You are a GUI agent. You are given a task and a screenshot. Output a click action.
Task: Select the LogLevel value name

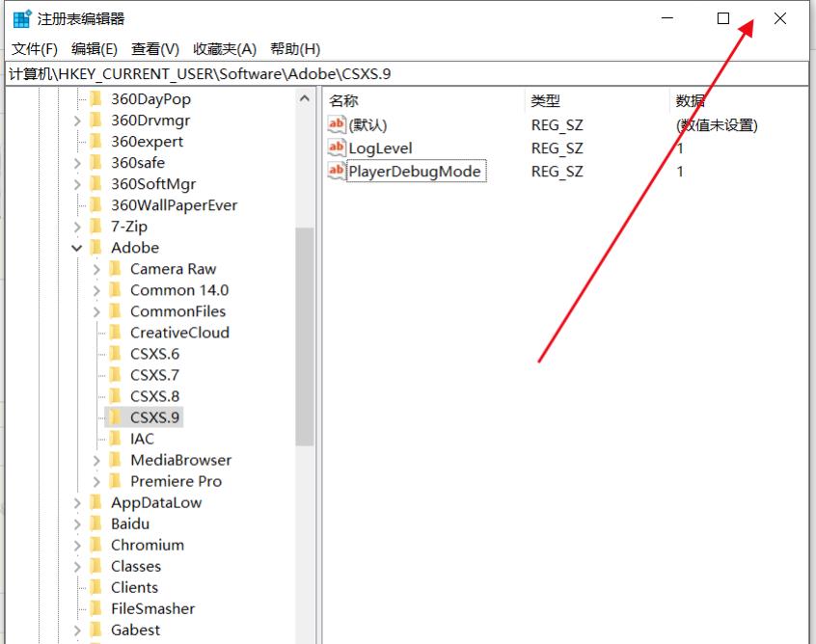[x=380, y=148]
